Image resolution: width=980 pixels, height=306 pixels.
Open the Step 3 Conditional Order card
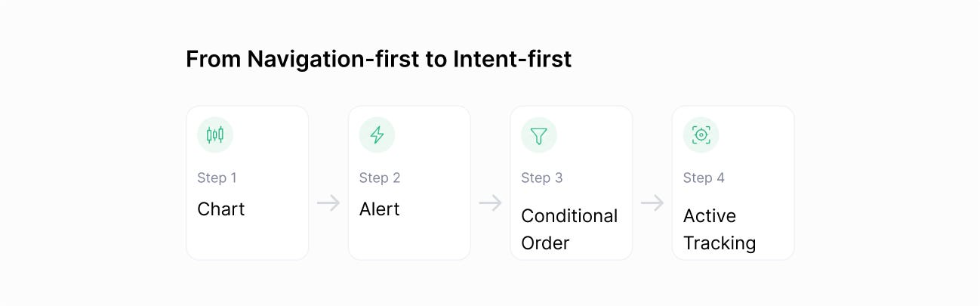[x=572, y=183]
